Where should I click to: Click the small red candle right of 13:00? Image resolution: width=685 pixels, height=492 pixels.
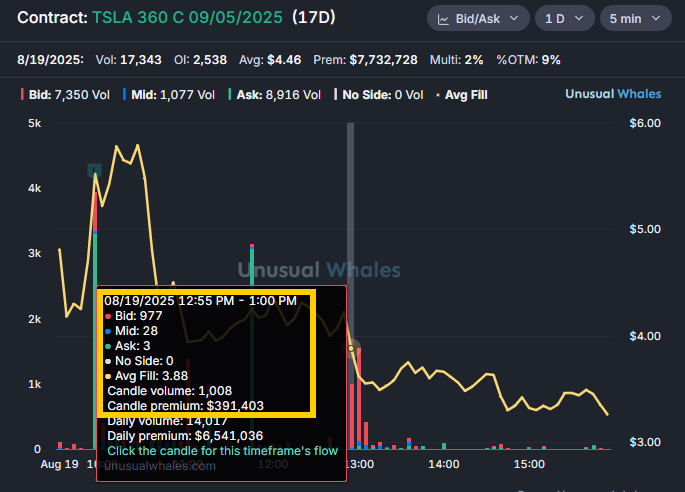[x=366, y=435]
